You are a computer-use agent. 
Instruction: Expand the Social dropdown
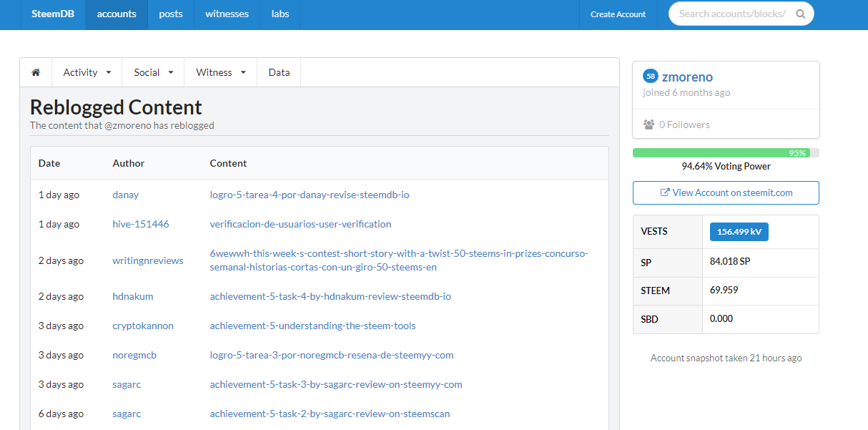click(x=154, y=72)
